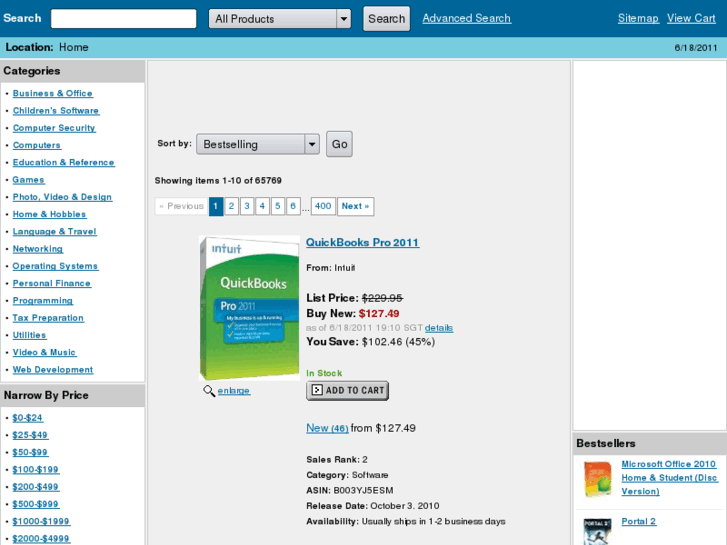Screen dimensions: 727x545
Task: Open the Sort by Bestselling dropdown
Action: click(258, 144)
